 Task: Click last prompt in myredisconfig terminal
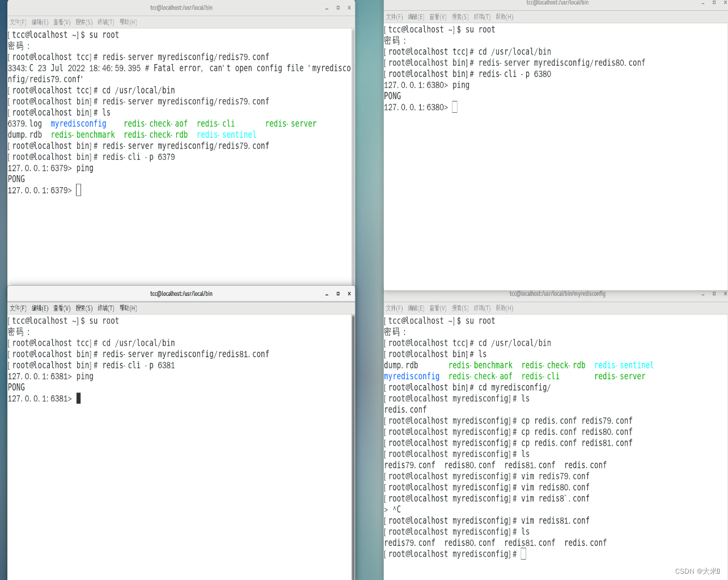(455, 554)
